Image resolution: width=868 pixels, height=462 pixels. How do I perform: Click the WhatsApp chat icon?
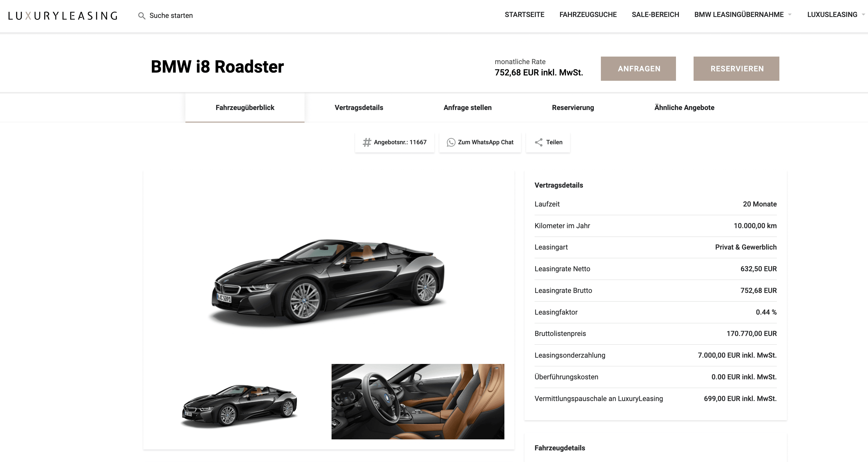(451, 142)
